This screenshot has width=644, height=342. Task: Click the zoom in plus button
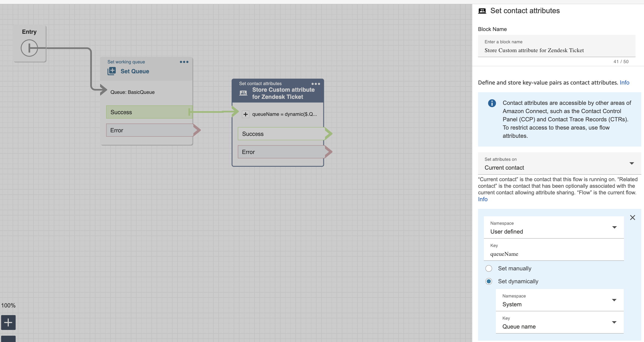[x=8, y=322]
